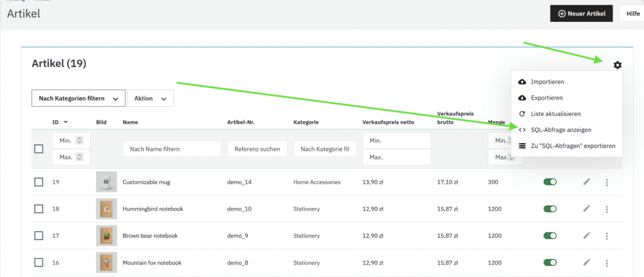The image size is (644, 277).
Task: Open the Nach Kategorien filtern dropdown
Action: click(x=79, y=99)
